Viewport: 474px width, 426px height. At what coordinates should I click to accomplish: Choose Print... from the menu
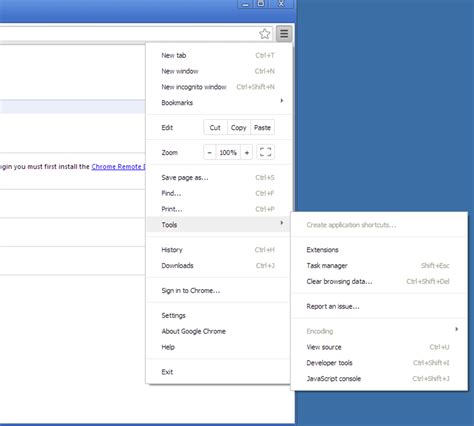coord(218,209)
